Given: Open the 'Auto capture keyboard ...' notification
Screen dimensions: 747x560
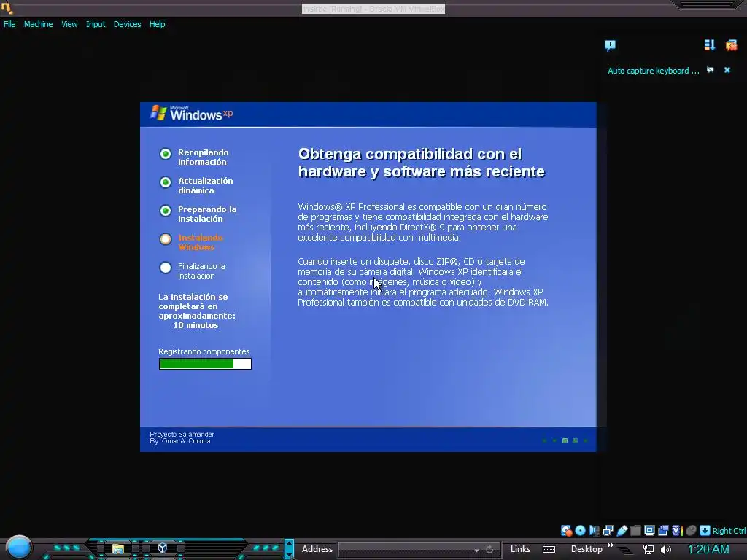Looking at the screenshot, I should (653, 71).
